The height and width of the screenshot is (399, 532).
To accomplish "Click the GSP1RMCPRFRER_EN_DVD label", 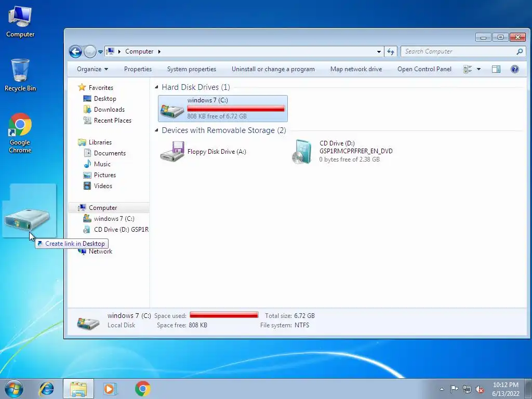I will (356, 151).
